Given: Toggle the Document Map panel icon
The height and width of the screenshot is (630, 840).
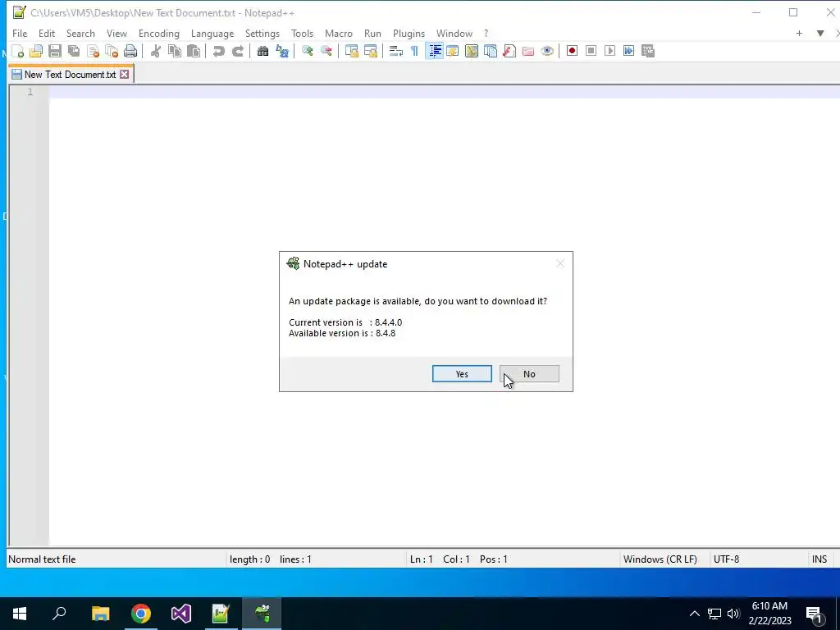Looking at the screenshot, I should point(472,51).
